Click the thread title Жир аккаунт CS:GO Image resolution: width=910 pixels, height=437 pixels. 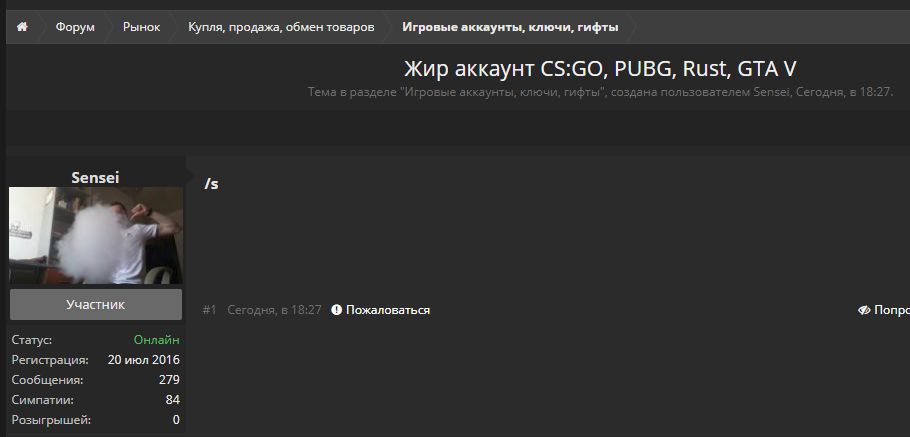(x=600, y=68)
